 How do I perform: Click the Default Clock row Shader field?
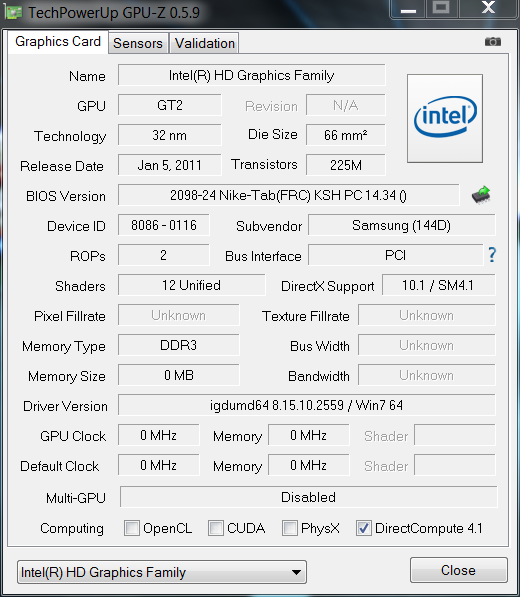coord(455,465)
